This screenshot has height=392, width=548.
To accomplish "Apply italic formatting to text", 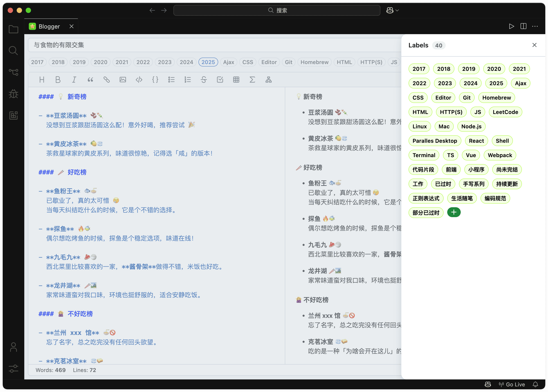I will coord(74,80).
